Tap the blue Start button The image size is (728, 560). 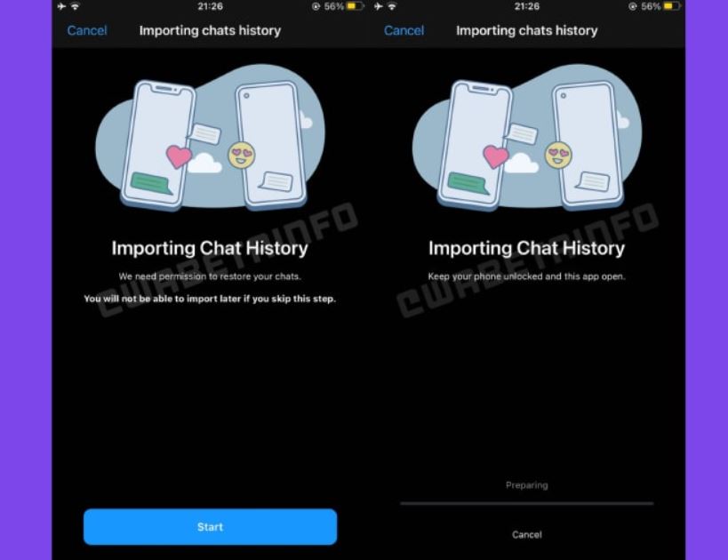[x=211, y=526]
